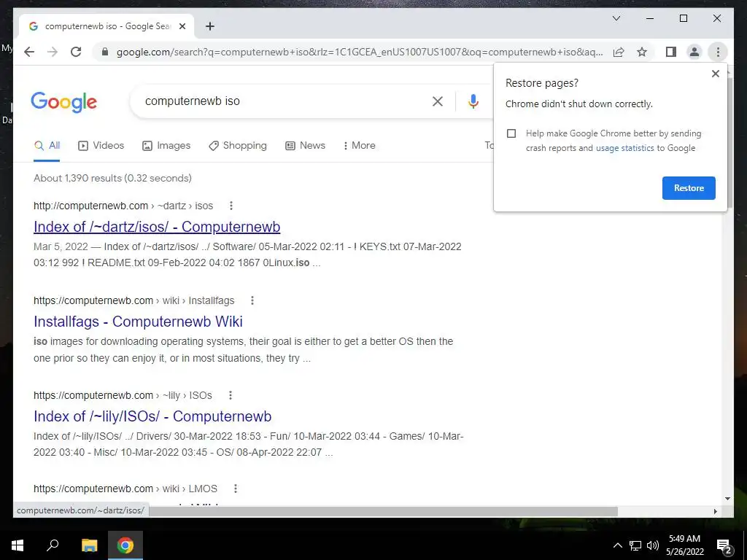
Task: View site information lock icon
Action: [105, 52]
